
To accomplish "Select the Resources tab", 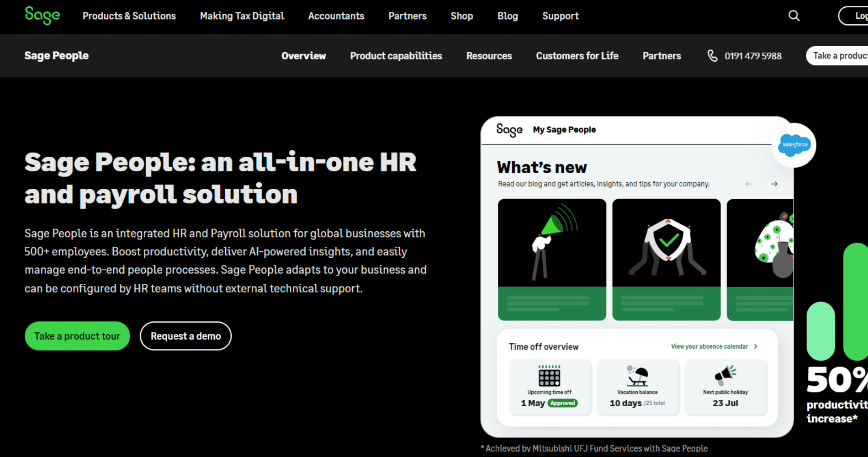I will click(x=489, y=56).
